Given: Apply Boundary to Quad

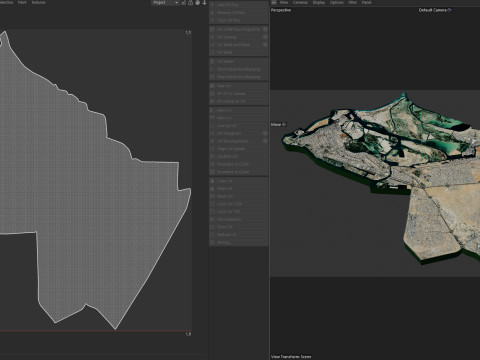Looking at the screenshot, I should point(239,172).
